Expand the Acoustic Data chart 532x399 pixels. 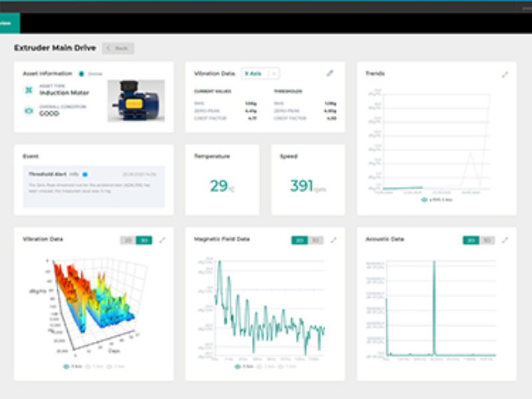504,239
